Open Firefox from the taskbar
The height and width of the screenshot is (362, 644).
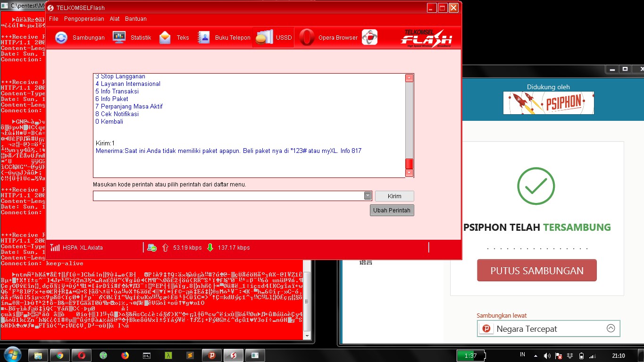click(125, 355)
